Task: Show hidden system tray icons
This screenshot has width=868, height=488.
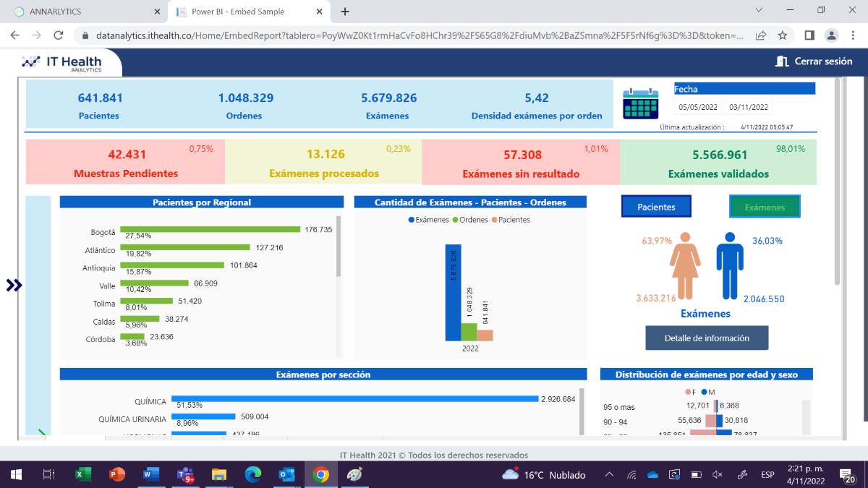Action: tap(609, 475)
